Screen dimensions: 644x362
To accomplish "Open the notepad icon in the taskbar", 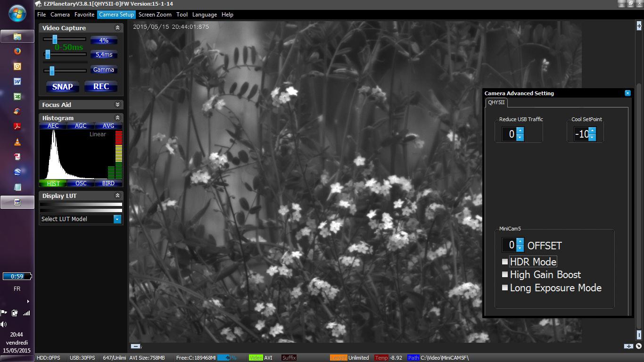I will [x=17, y=187].
